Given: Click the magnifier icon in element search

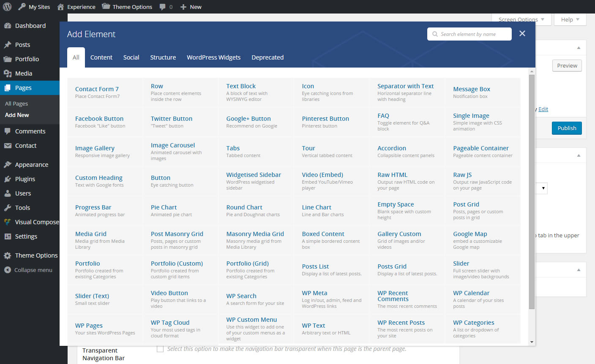Looking at the screenshot, I should coord(435,34).
